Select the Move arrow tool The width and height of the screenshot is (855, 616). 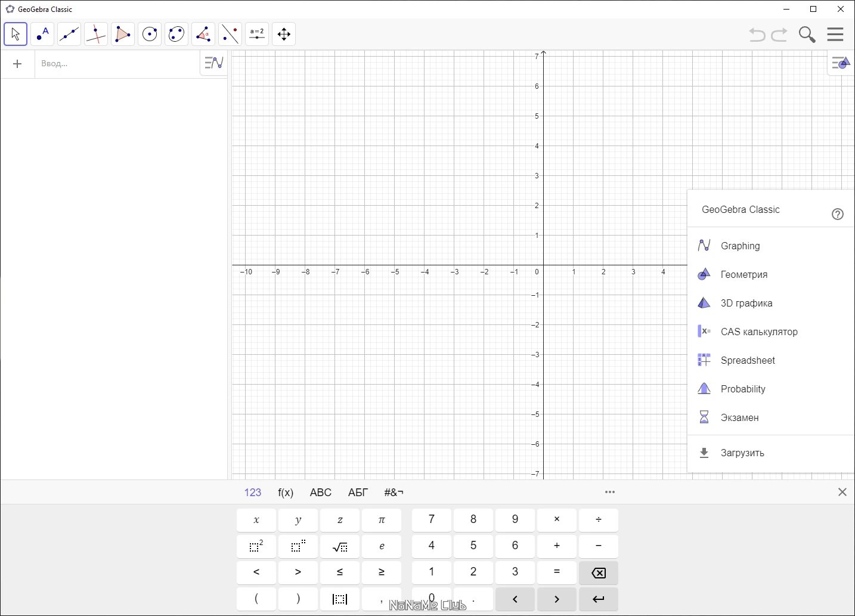(16, 34)
